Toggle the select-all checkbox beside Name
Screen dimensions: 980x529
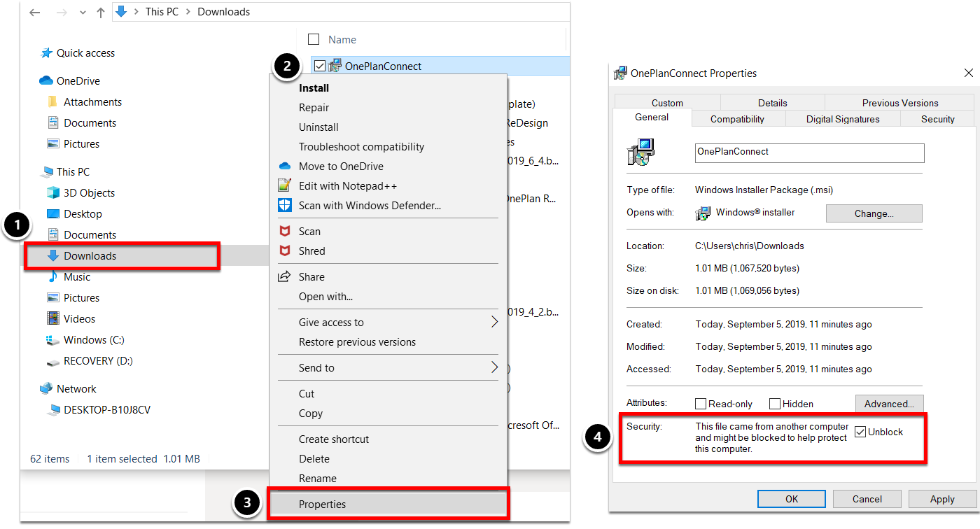coord(314,40)
